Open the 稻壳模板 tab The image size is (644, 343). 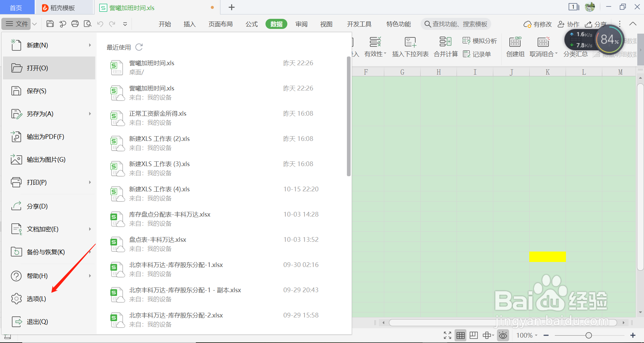pyautogui.click(x=64, y=7)
